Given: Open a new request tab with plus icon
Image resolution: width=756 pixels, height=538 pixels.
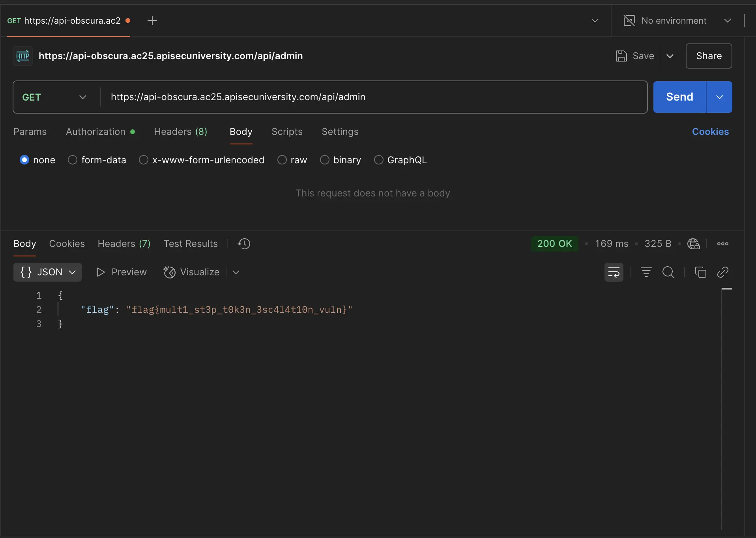Looking at the screenshot, I should [152, 21].
